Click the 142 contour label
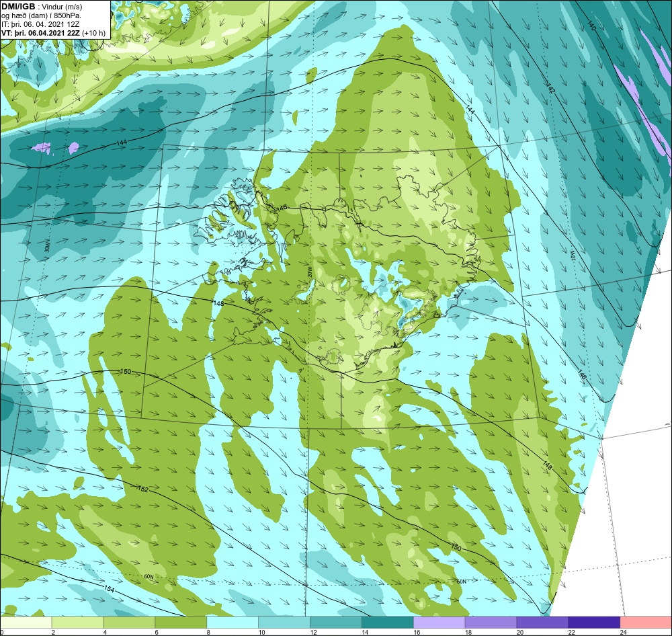672x636 pixels. (x=552, y=88)
